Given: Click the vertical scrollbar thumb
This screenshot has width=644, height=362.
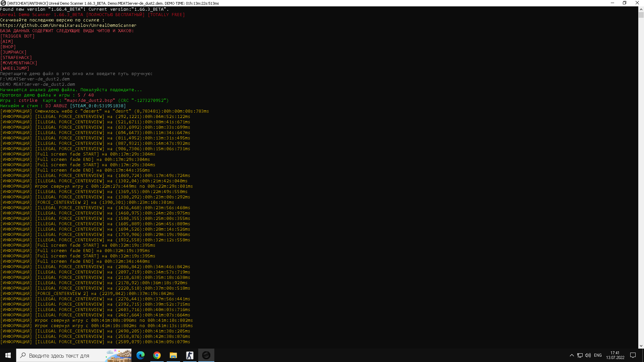Looking at the screenshot, I should point(641,15).
